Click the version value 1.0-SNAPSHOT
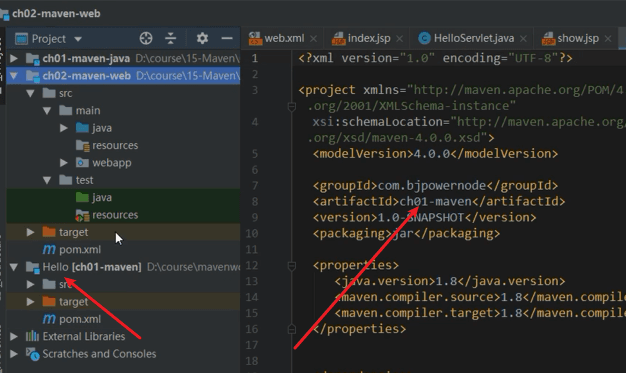The height and width of the screenshot is (373, 626). click(x=421, y=217)
